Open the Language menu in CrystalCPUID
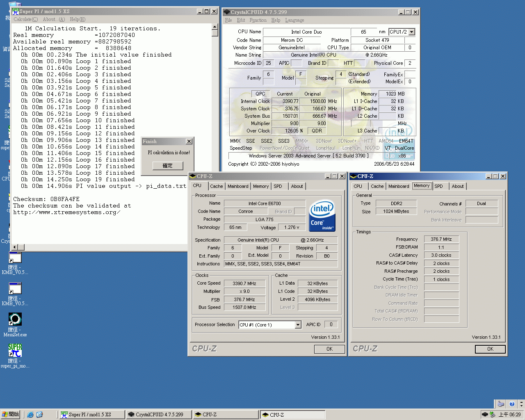The image size is (525, 420). 294,20
